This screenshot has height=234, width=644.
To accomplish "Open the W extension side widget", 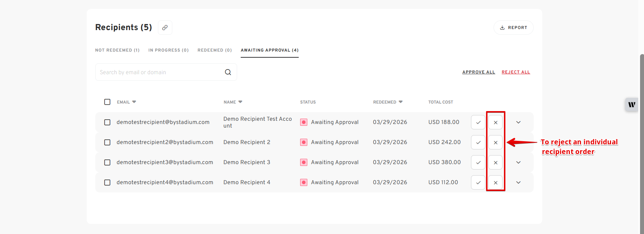I will click(x=632, y=105).
